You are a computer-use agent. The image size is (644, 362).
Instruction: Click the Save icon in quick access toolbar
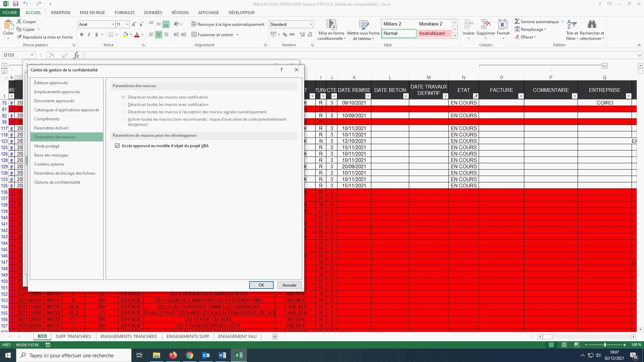[15, 4]
